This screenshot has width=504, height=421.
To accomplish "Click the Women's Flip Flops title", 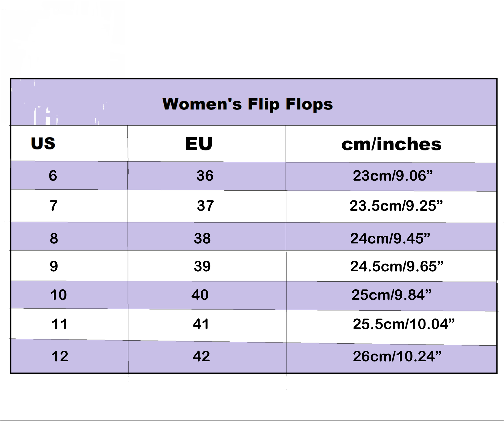I will pos(247,104).
